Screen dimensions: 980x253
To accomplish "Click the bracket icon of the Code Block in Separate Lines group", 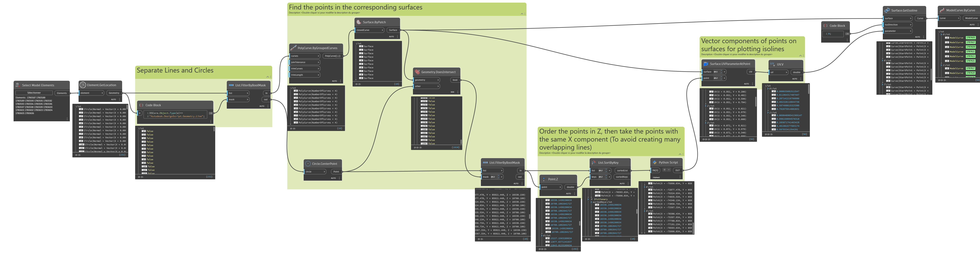I will click(141, 105).
